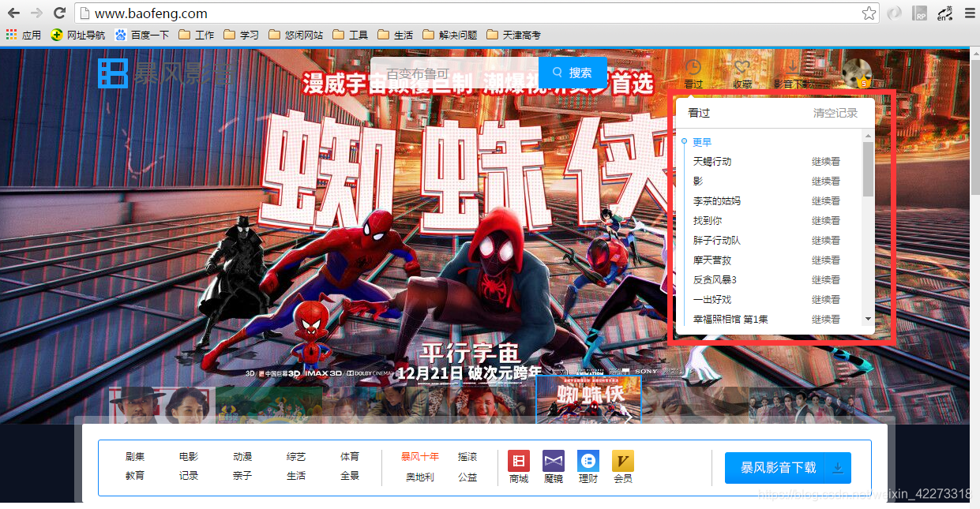
Task: Open the 教育 category
Action: click(x=135, y=476)
